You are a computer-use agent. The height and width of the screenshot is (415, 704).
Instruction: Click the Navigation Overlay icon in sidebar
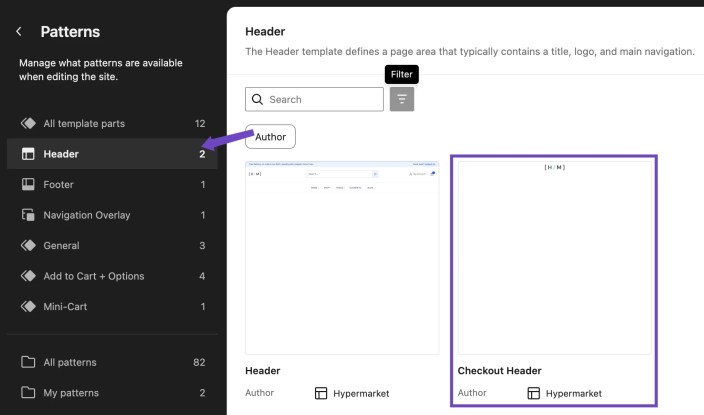tap(28, 215)
